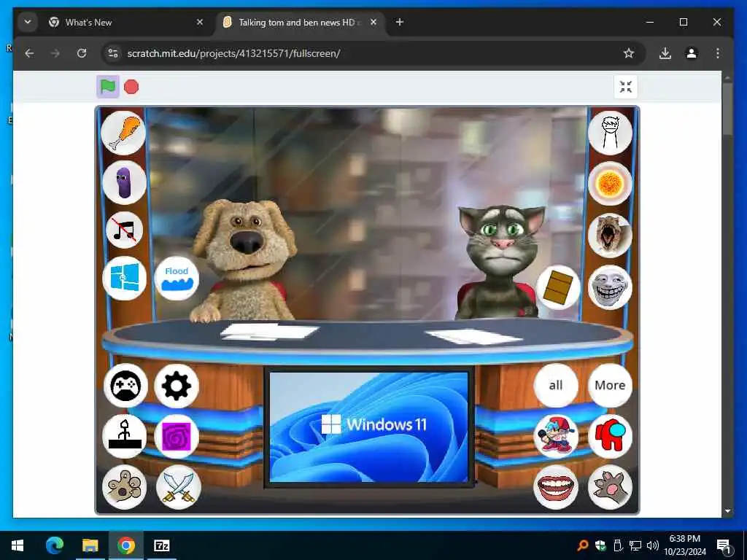The image size is (747, 560).
Task: Toggle the mute music button
Action: pyautogui.click(x=124, y=230)
